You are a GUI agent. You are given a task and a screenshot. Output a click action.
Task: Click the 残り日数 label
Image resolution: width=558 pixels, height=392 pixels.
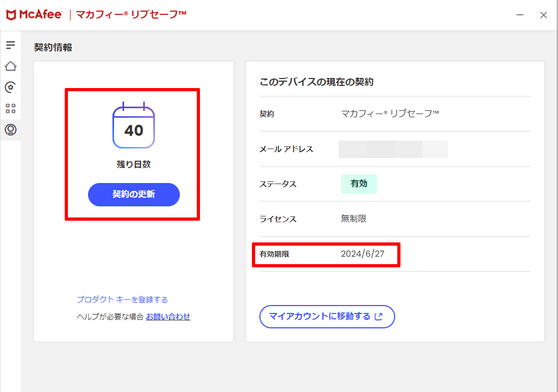[134, 164]
